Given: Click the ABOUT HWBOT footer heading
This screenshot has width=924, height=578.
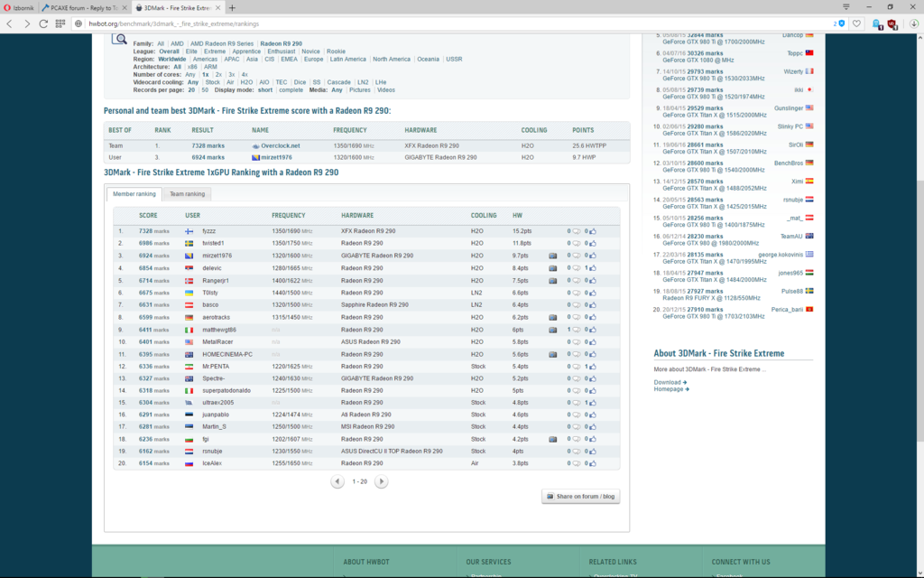Looking at the screenshot, I should tap(366, 562).
